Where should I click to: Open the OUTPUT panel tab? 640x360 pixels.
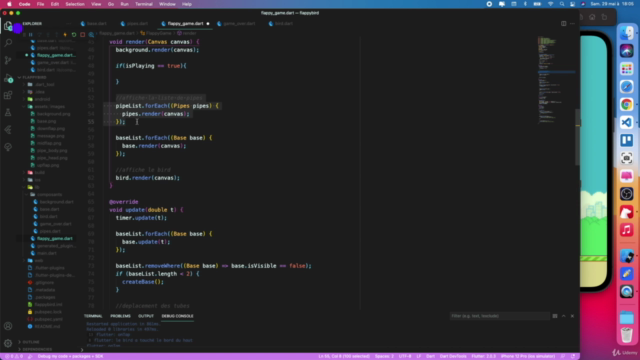tap(146, 316)
